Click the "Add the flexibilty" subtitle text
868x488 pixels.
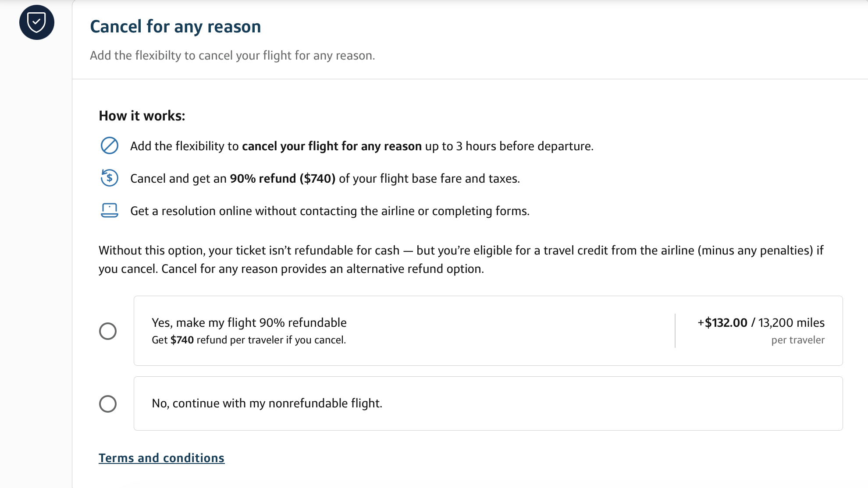[232, 56]
